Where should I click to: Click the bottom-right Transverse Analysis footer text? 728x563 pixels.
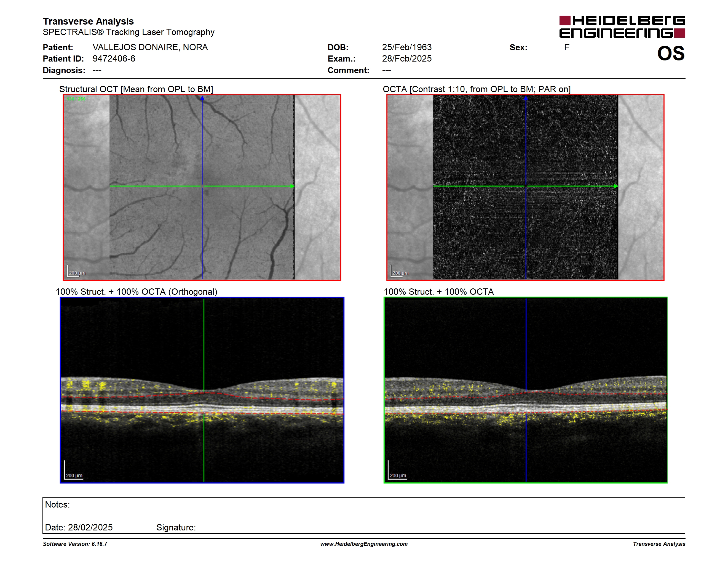(659, 544)
